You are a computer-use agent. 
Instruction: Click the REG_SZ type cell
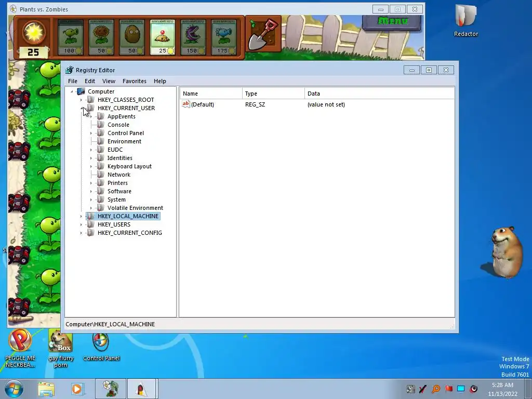pyautogui.click(x=255, y=104)
